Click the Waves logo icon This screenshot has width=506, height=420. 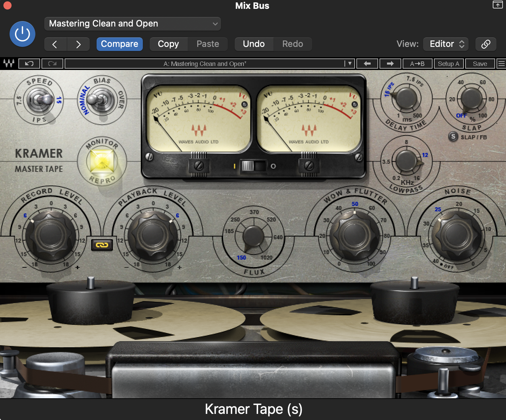[x=9, y=64]
